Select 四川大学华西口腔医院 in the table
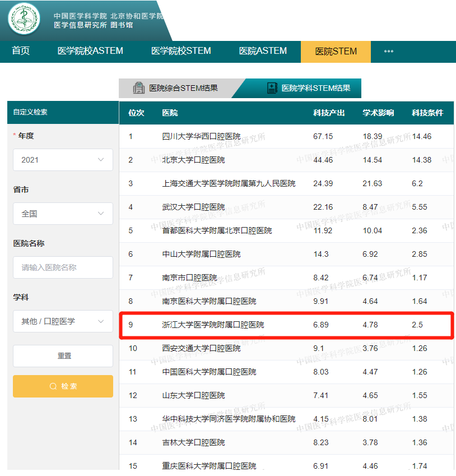The image size is (456, 476). 201,136
